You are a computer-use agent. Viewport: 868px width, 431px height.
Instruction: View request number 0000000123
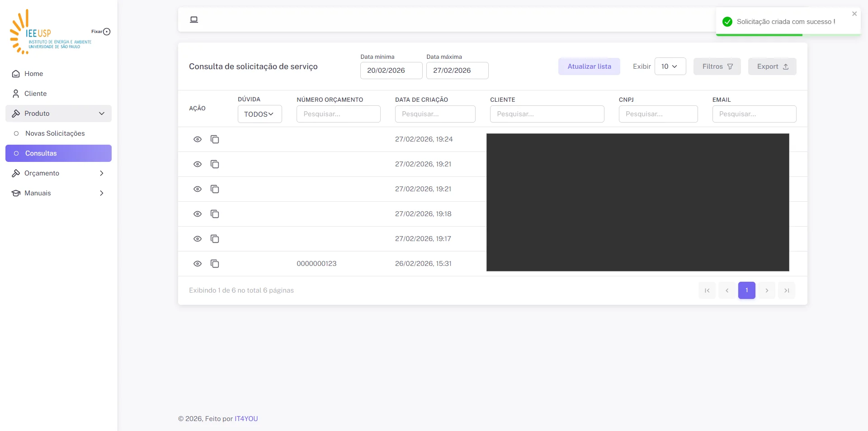pyautogui.click(x=198, y=264)
